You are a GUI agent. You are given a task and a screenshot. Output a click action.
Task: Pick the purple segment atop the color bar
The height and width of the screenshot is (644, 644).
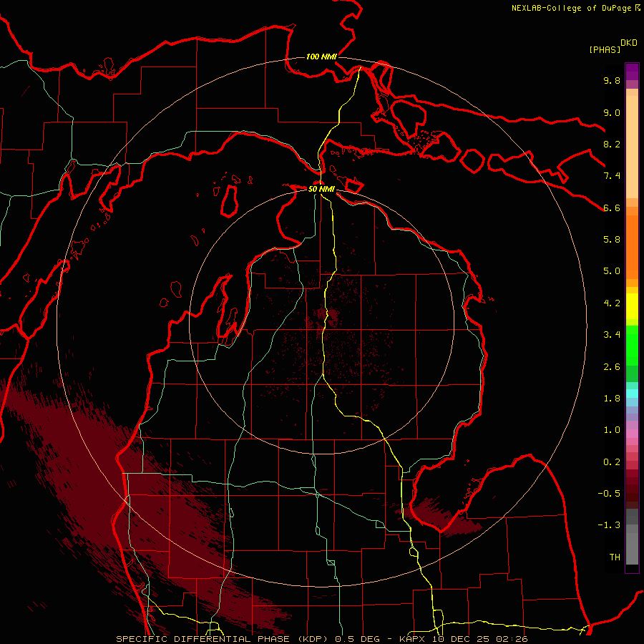pos(632,72)
